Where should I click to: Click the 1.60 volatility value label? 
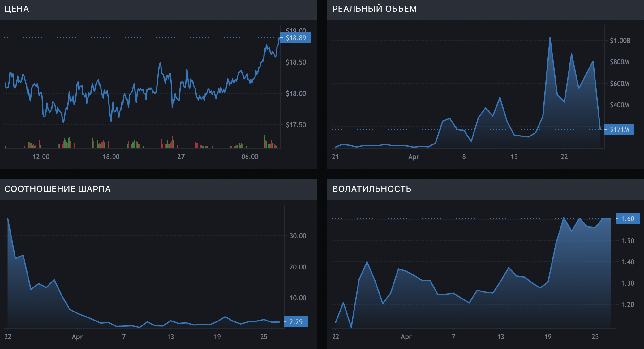[x=627, y=219]
